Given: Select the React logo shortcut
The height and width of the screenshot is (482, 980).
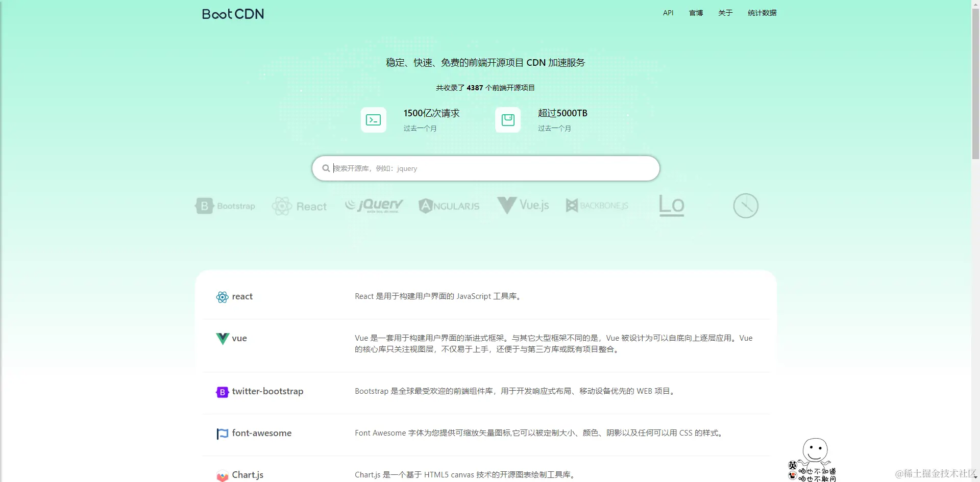Looking at the screenshot, I should [x=299, y=206].
